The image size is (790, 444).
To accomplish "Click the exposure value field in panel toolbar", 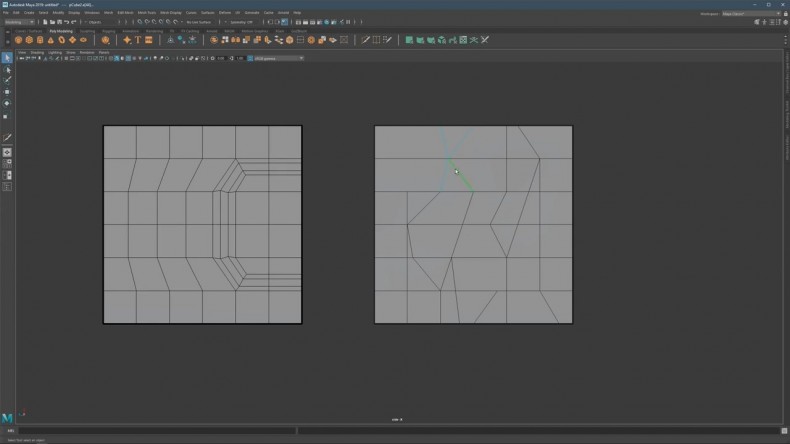I will click(x=221, y=58).
